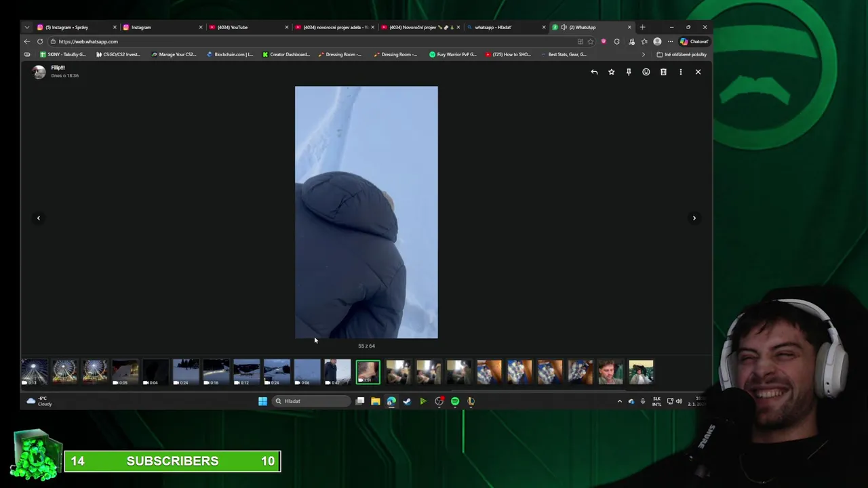Reply to the media with the reply arrow icon
Screen dimensions: 868x488
594,72
